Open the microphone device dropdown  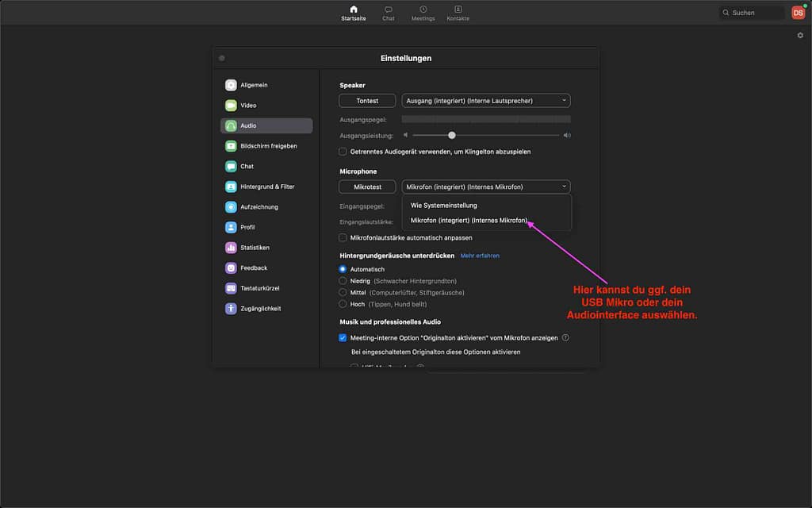coord(486,187)
